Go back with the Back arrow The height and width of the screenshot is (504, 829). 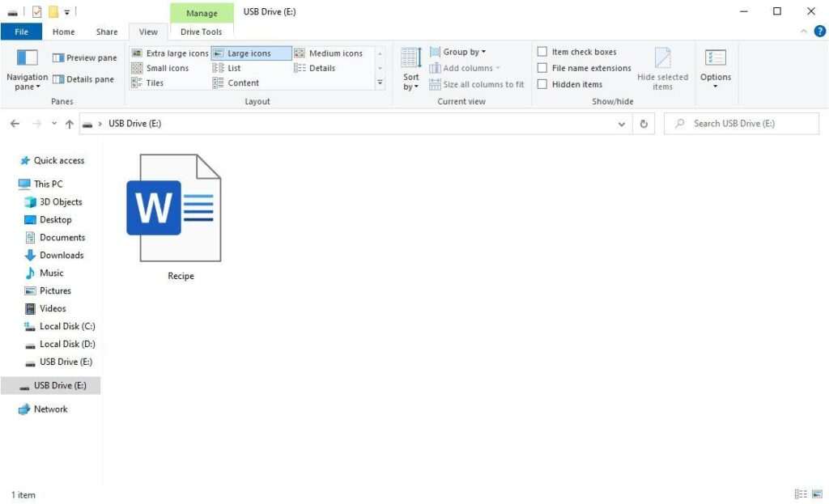click(x=15, y=124)
